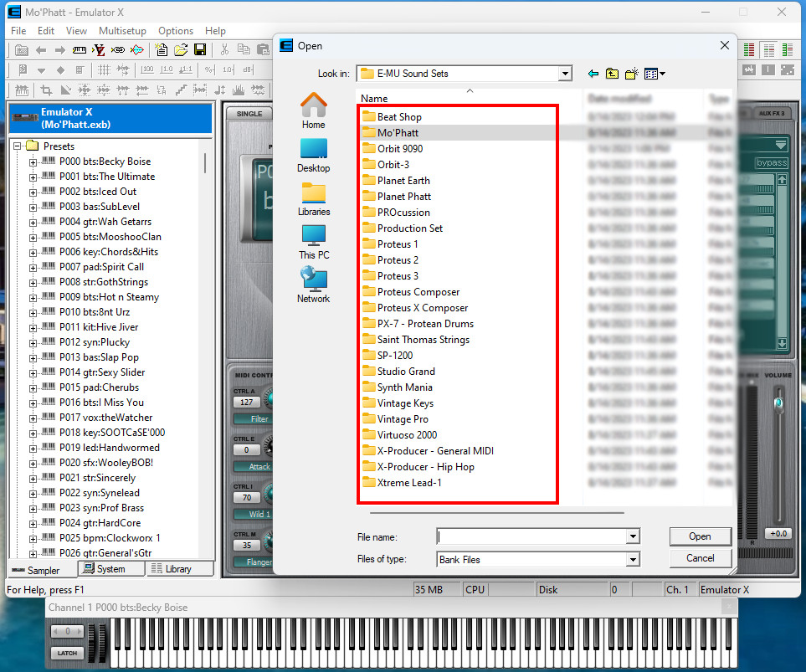Open the Files of type dropdown
Viewport: 806px width, 672px height.
632,558
